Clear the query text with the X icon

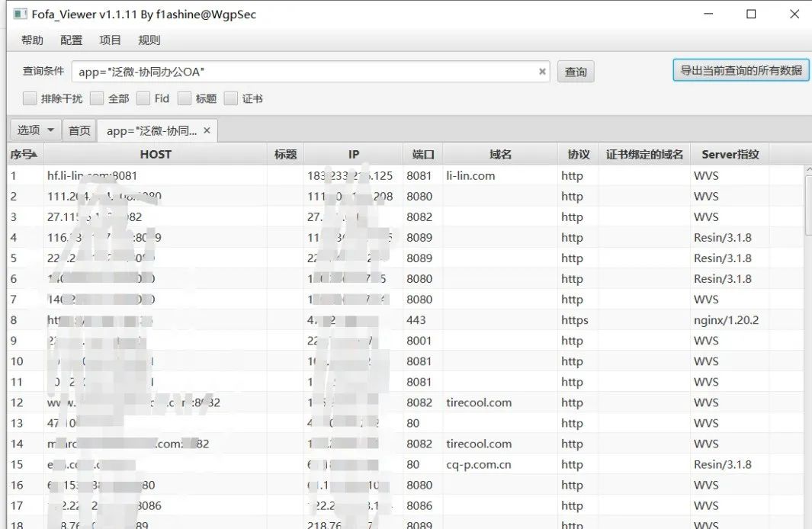(541, 72)
